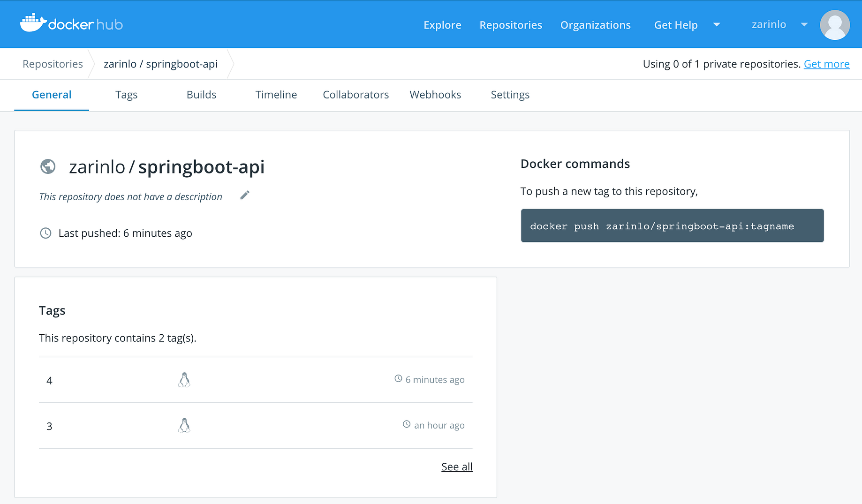Click the Tags section heading

point(52,311)
